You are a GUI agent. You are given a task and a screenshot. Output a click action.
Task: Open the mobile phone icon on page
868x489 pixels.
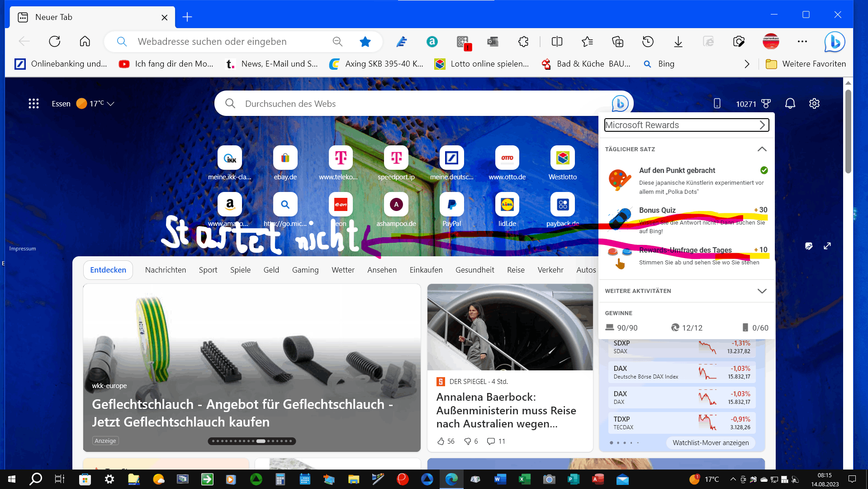[717, 104]
